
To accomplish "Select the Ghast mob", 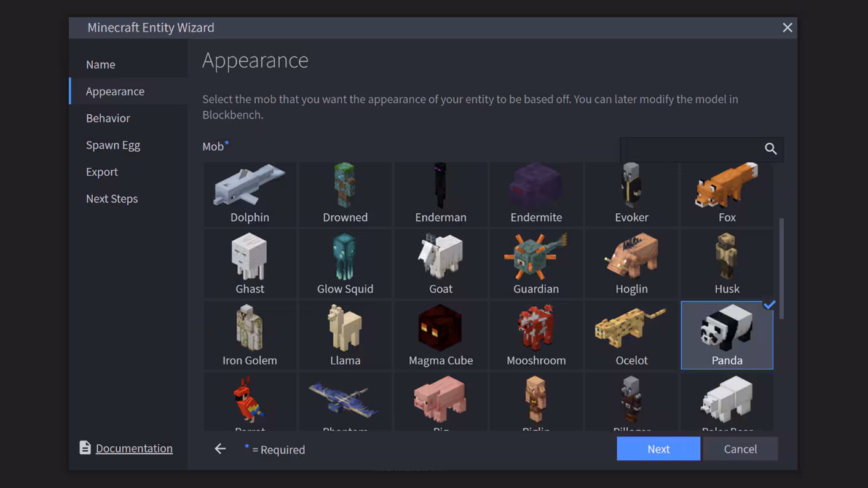I will coord(250,264).
